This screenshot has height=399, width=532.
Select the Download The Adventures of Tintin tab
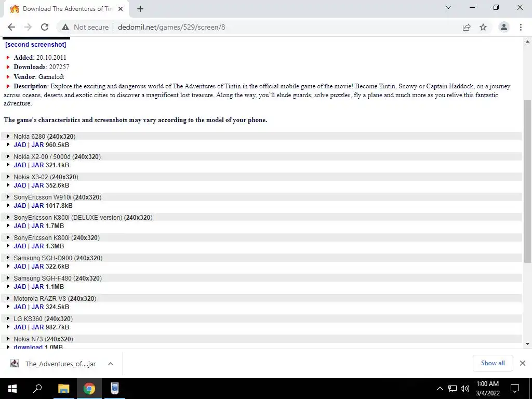pos(66,9)
